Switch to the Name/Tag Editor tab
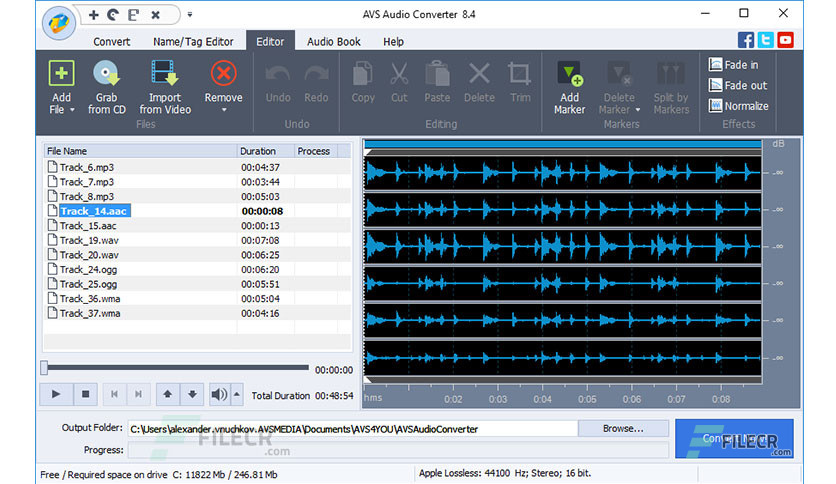This screenshot has width=836, height=484. point(193,42)
